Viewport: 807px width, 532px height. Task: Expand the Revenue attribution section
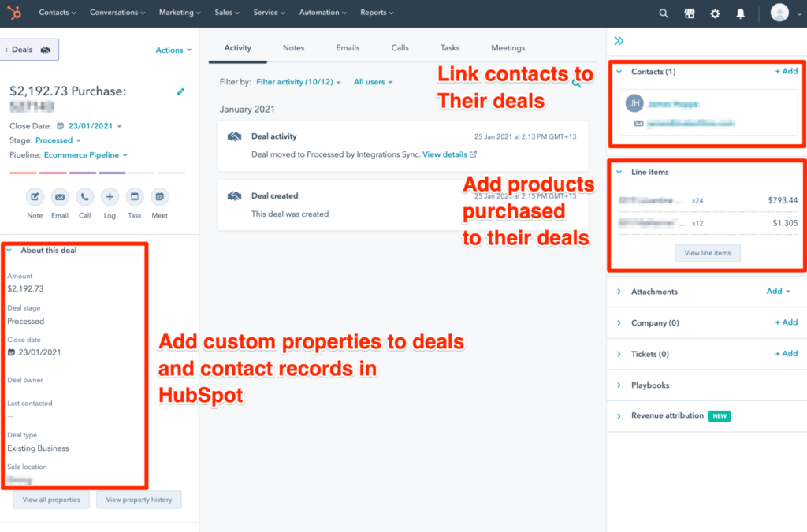click(x=619, y=415)
